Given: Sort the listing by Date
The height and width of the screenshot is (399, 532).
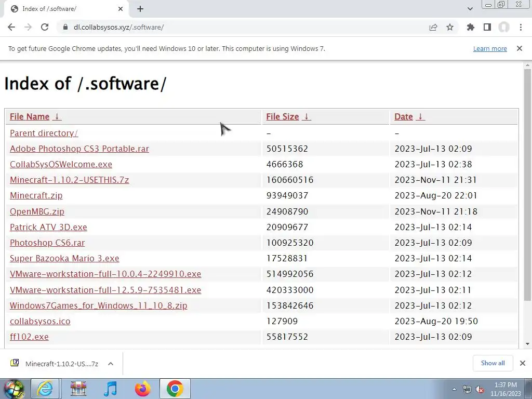Looking at the screenshot, I should coord(403,117).
